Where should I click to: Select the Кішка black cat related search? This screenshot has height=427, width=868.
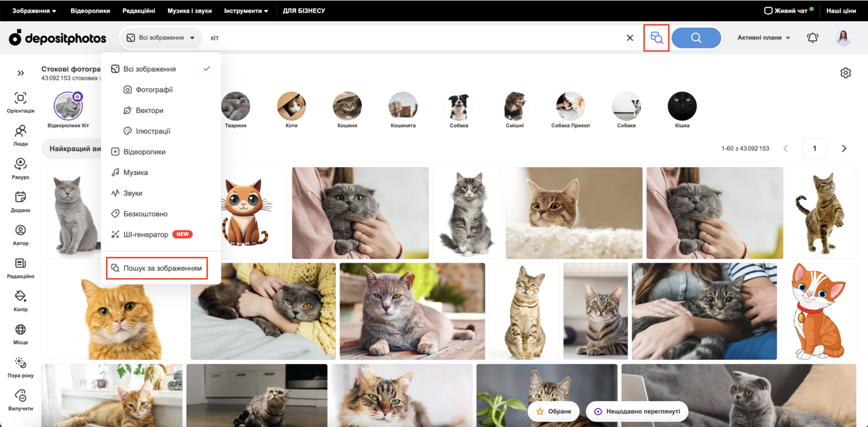click(x=682, y=110)
